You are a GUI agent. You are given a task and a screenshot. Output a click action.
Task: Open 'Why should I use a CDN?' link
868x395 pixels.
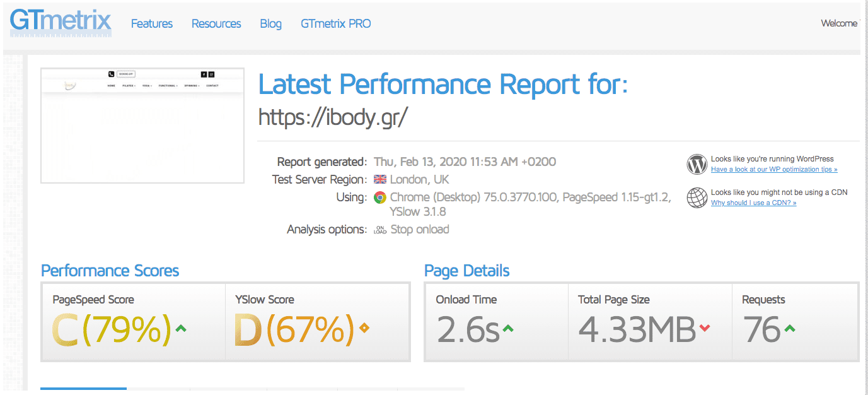(754, 203)
